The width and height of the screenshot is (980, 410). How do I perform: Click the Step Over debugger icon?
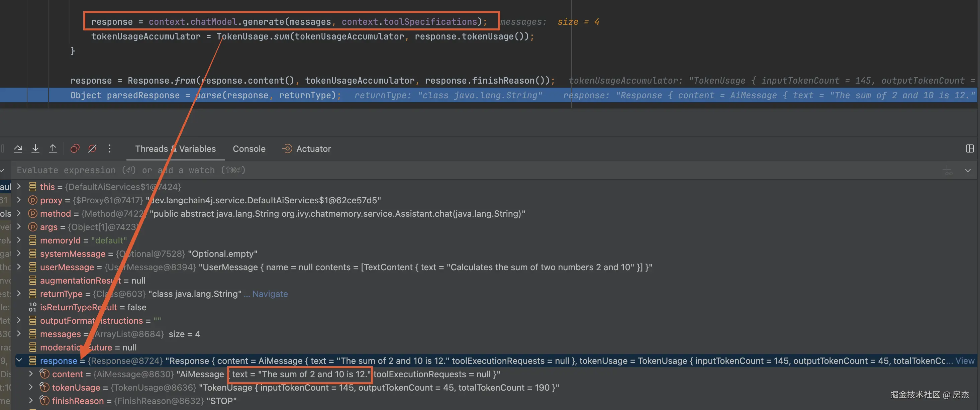(18, 149)
